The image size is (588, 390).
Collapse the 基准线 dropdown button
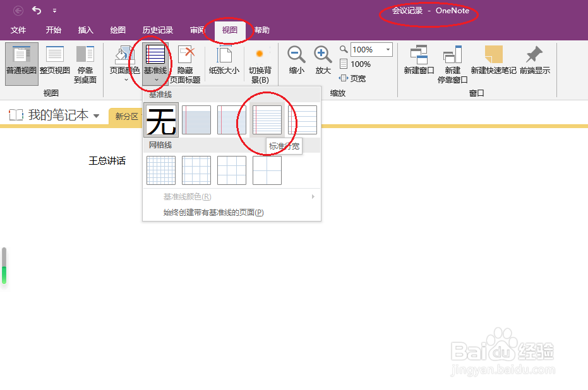tap(155, 64)
